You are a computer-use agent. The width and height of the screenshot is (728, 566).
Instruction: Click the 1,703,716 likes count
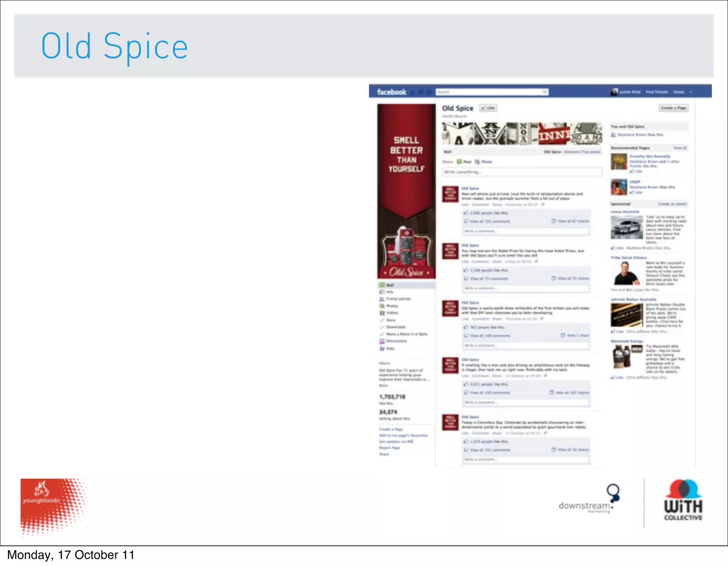click(x=392, y=397)
